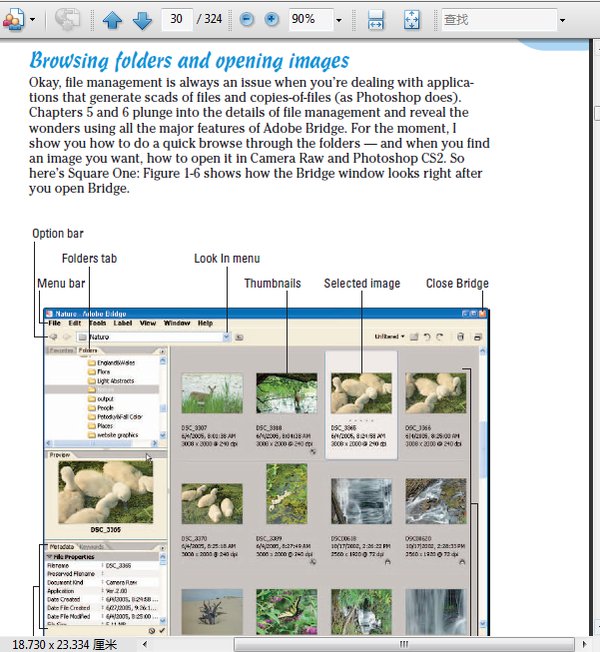
Task: Open File menu in the Bridge figure
Action: (54, 323)
